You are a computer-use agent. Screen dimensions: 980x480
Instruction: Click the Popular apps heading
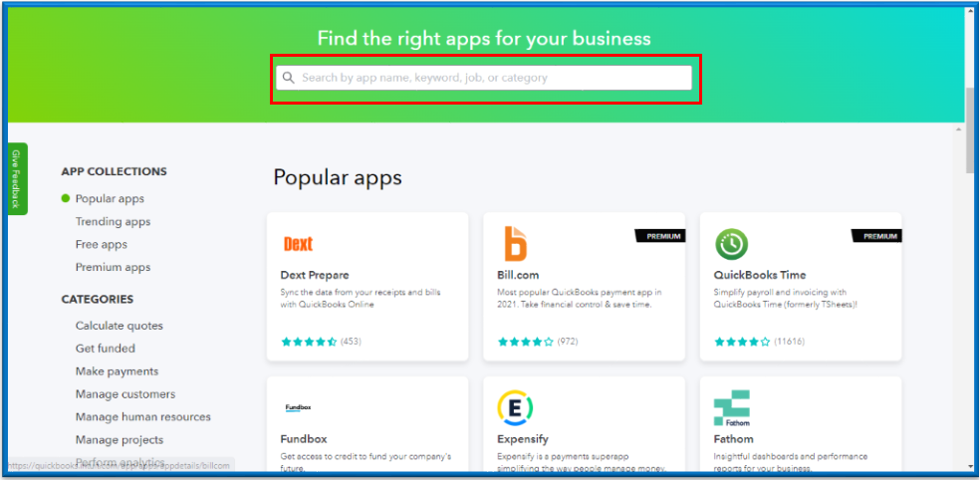click(338, 178)
